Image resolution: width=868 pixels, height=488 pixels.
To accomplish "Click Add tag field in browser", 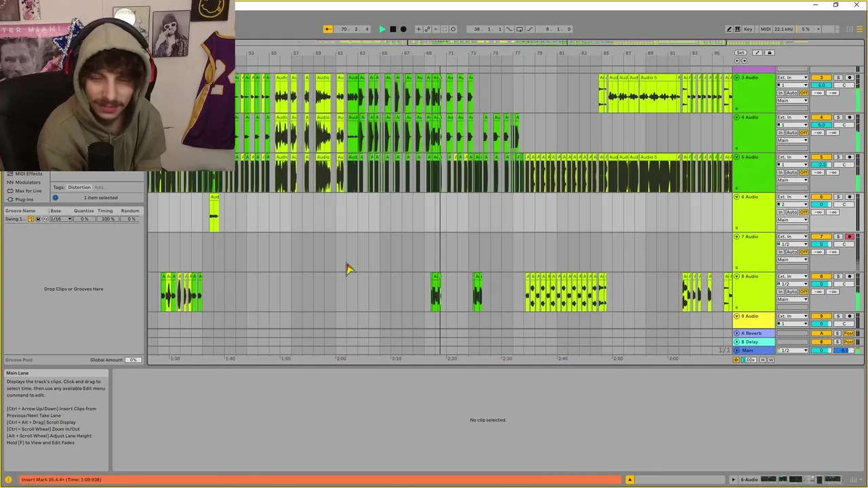I will click(100, 187).
